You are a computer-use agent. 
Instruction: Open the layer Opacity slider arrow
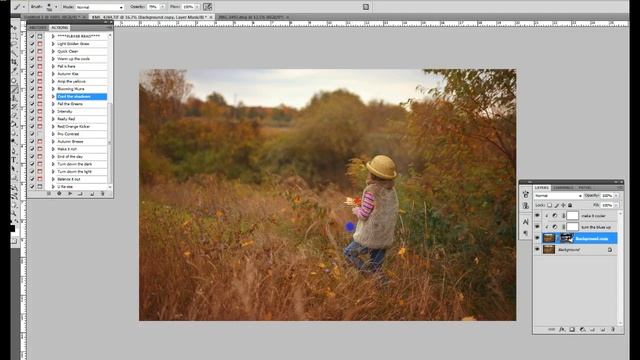click(616, 196)
